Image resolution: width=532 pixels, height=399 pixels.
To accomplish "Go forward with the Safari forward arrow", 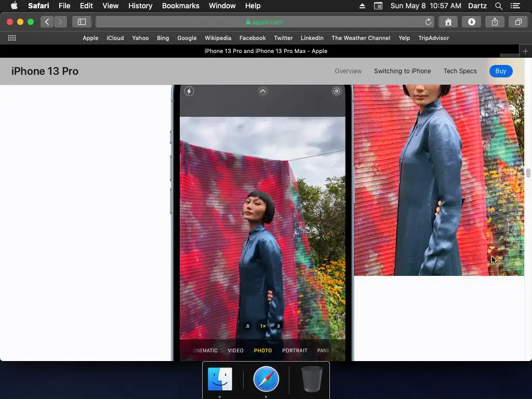I will click(60, 22).
